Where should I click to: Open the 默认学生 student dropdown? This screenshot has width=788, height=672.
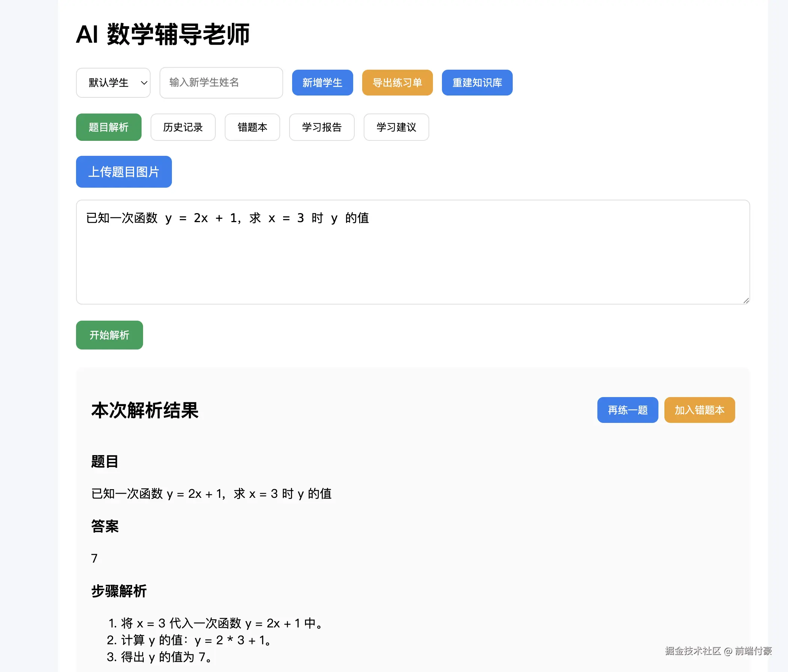113,82
